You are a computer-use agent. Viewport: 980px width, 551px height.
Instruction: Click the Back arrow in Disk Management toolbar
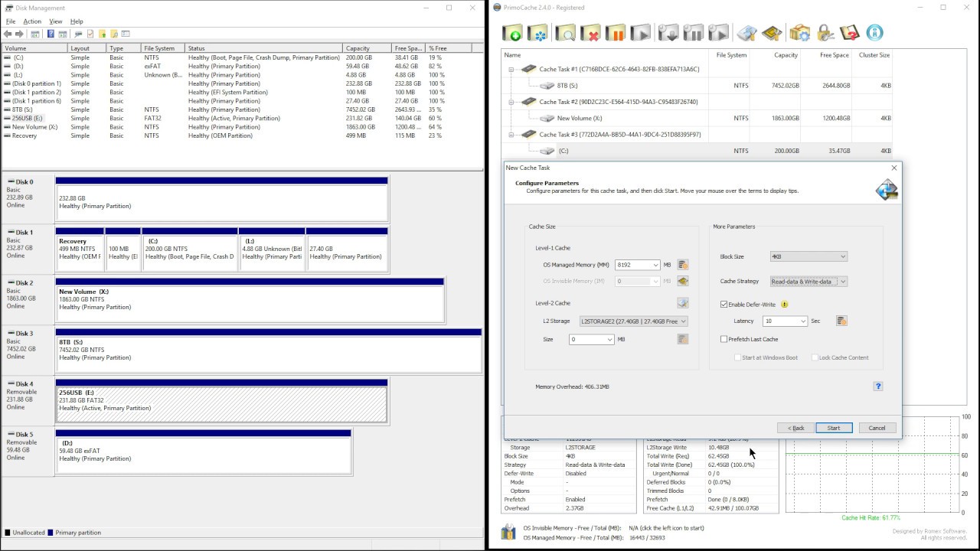pyautogui.click(x=8, y=34)
